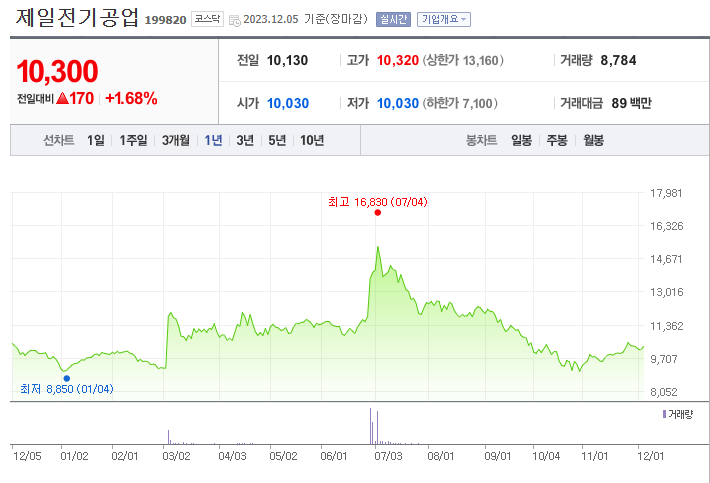Click the stock code 199820
Image resolution: width=710 pixels, height=483 pixels.
tap(165, 20)
